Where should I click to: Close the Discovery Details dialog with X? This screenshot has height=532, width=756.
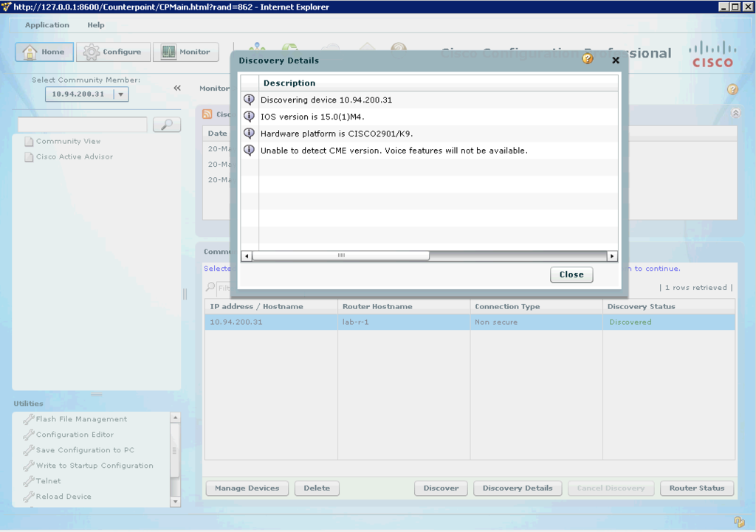(616, 61)
